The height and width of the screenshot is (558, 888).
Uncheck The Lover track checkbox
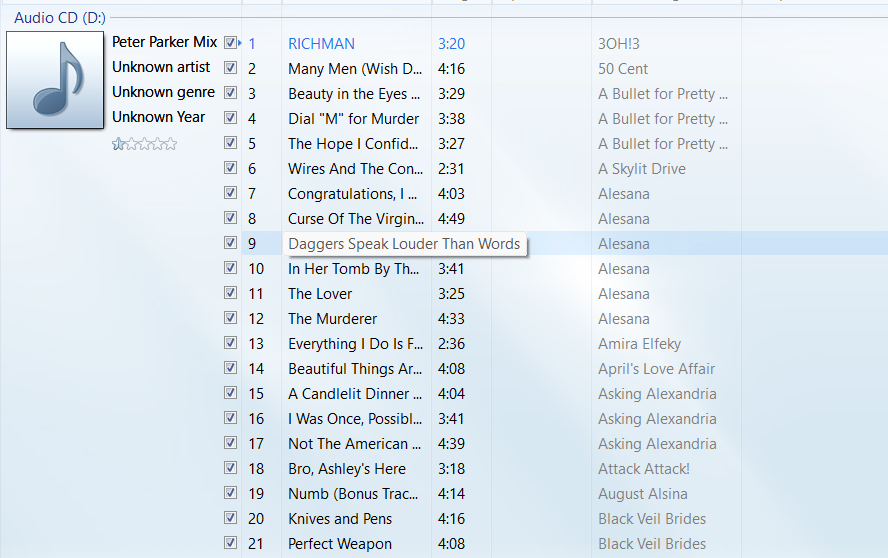[x=230, y=292]
